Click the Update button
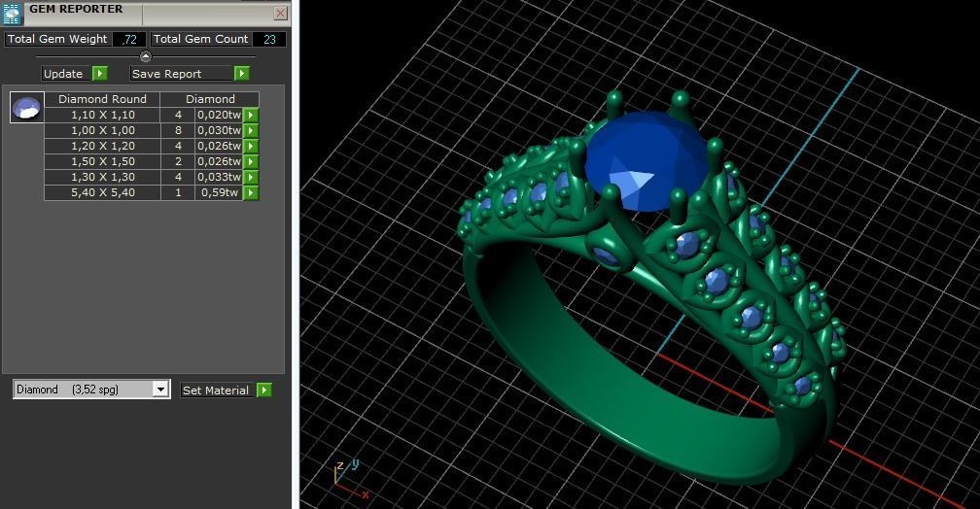Image resolution: width=980 pixels, height=509 pixels. coord(66,74)
